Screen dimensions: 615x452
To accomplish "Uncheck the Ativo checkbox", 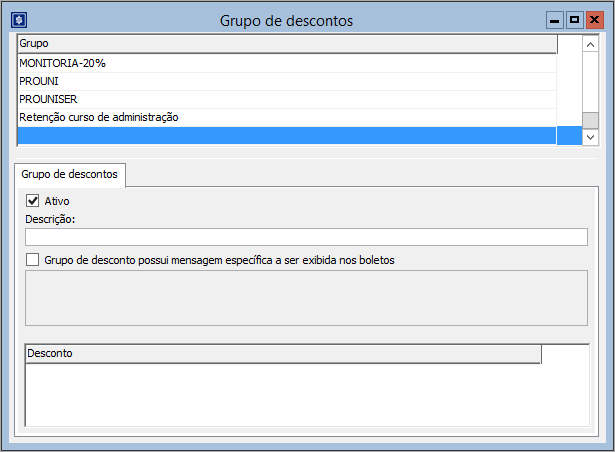I will coord(32,201).
